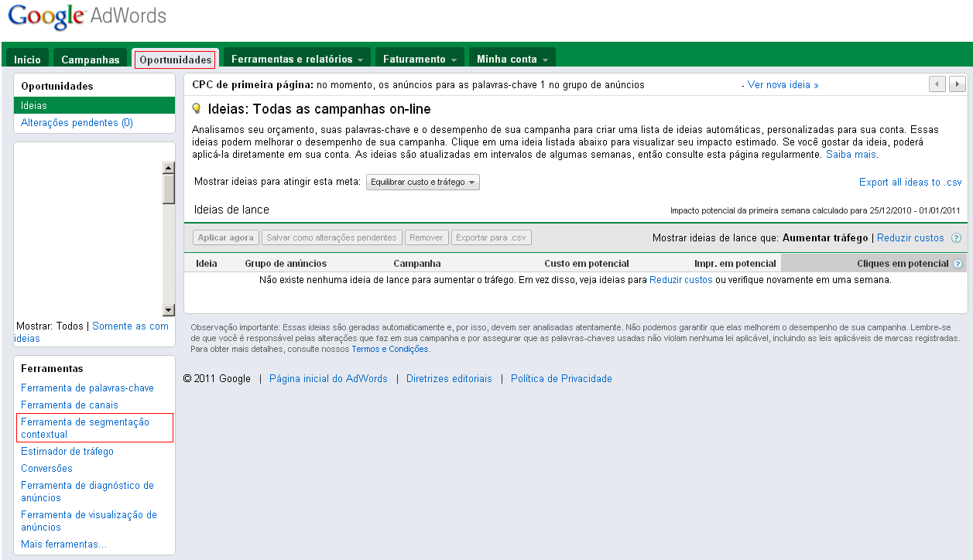Click the Remover button
973x560 pixels.
point(427,237)
